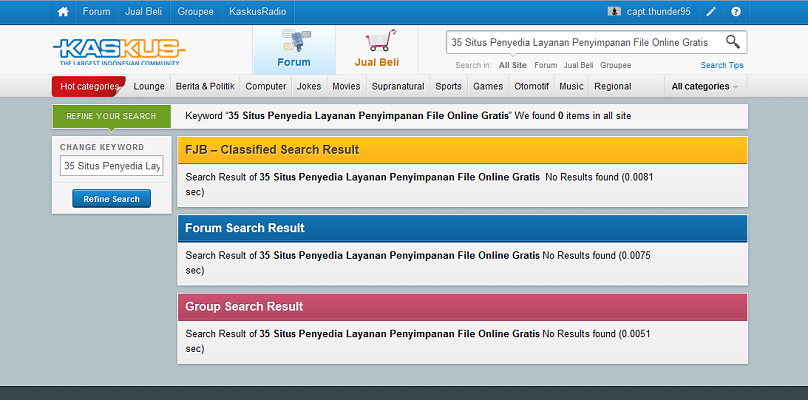Open the Search Tips link
Image resolution: width=808 pixels, height=400 pixels.
[x=722, y=65]
